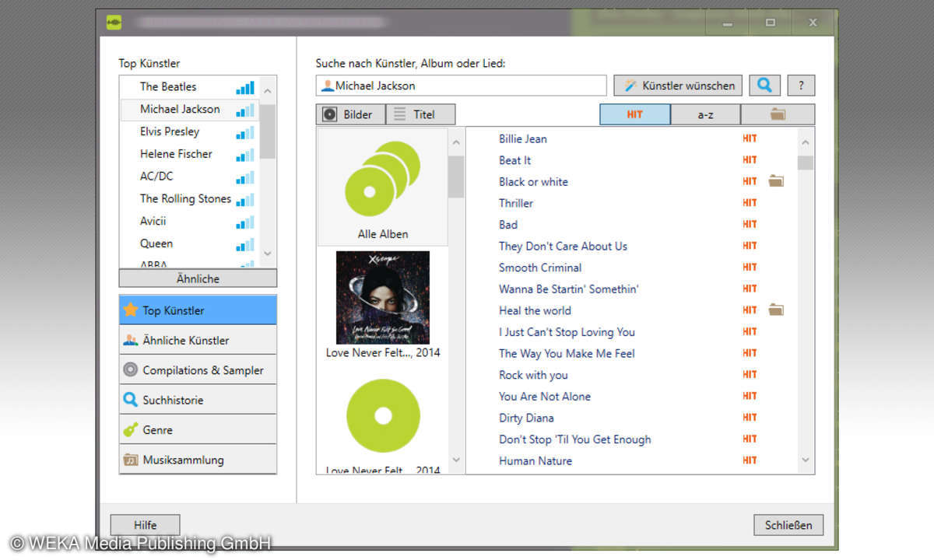Viewport: 934px width, 560px height.
Task: Open the Genre section
Action: click(198, 429)
